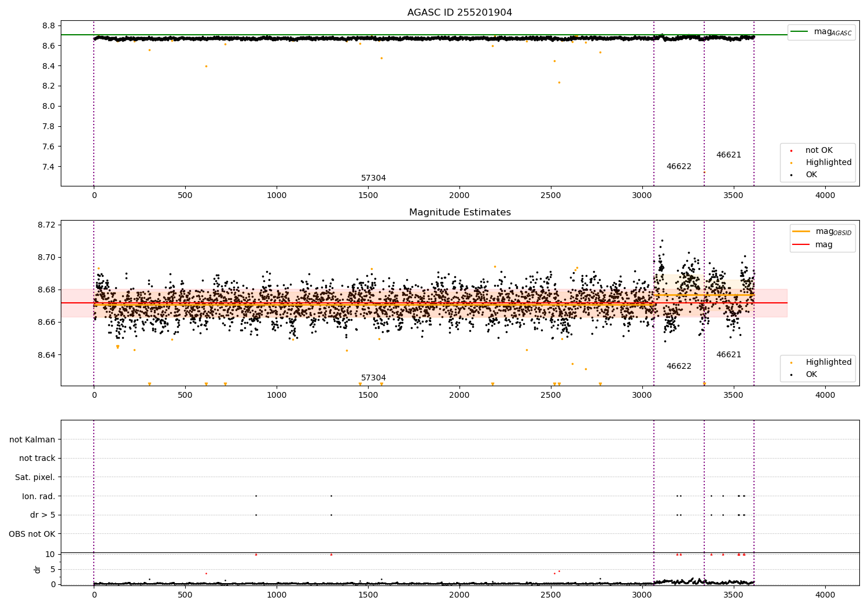
Task: Click y-axis tick 7.4 on the top plot
Action: pyautogui.click(x=49, y=167)
